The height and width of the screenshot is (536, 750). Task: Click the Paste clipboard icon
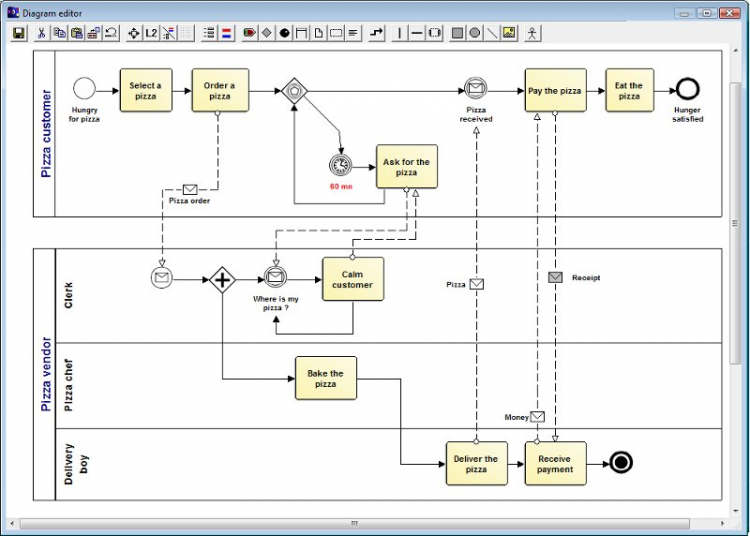pyautogui.click(x=77, y=33)
